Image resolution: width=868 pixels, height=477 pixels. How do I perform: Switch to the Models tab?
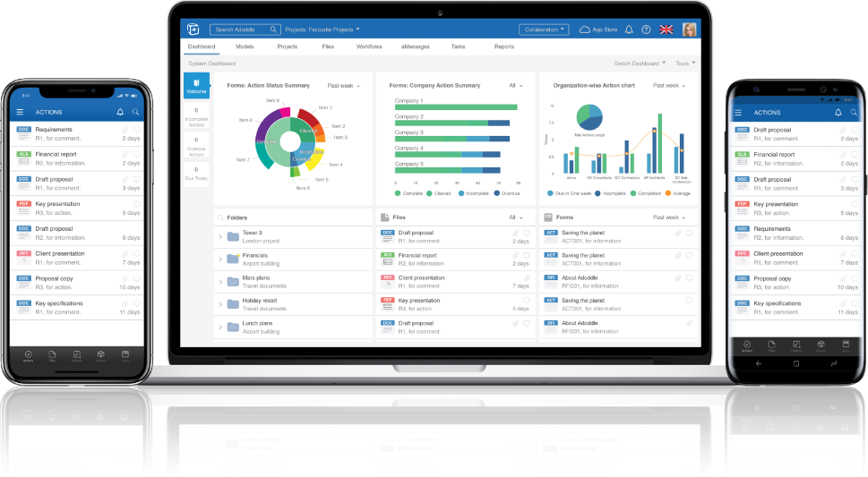pos(245,47)
